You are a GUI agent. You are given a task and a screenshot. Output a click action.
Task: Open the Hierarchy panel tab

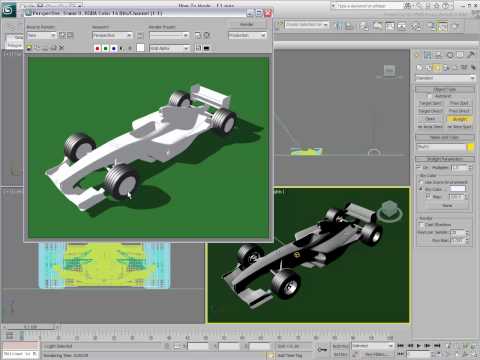(x=437, y=55)
